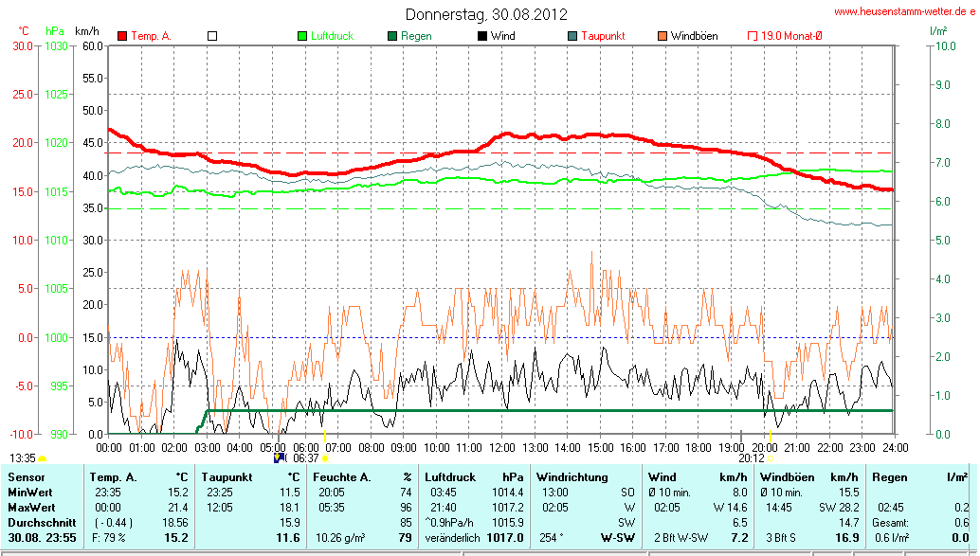The image size is (980, 556).
Task: Toggle the empty white legend box
Action: pyautogui.click(x=212, y=36)
